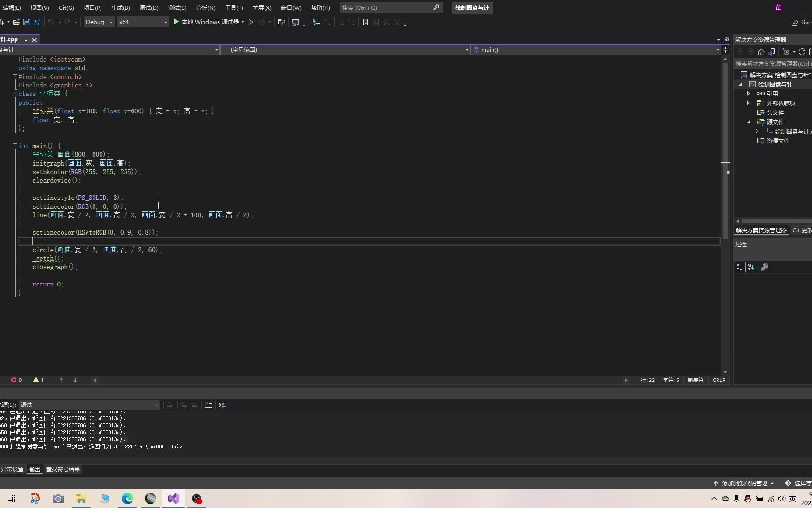Collapse the 源文件 folder node
The width and height of the screenshot is (812, 508).
coord(749,122)
